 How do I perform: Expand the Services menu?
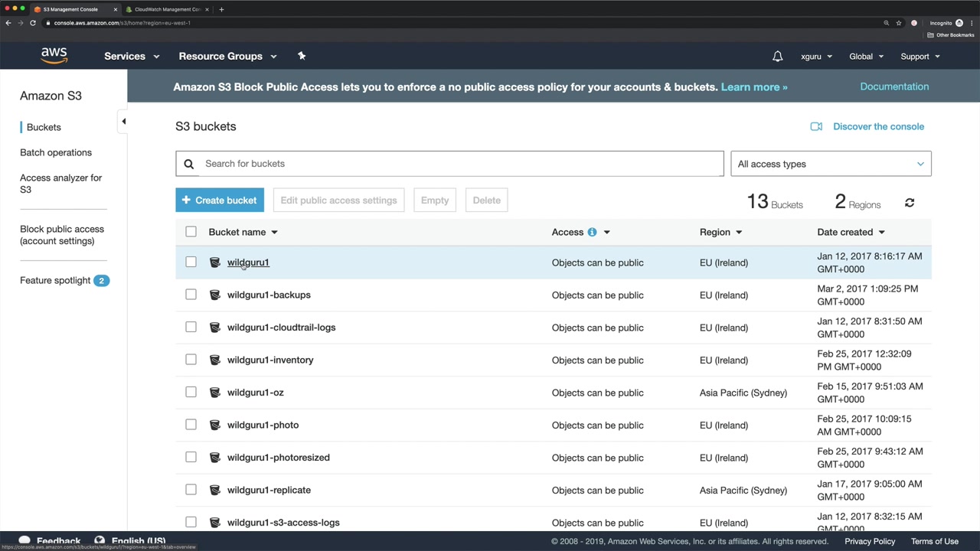tap(132, 56)
